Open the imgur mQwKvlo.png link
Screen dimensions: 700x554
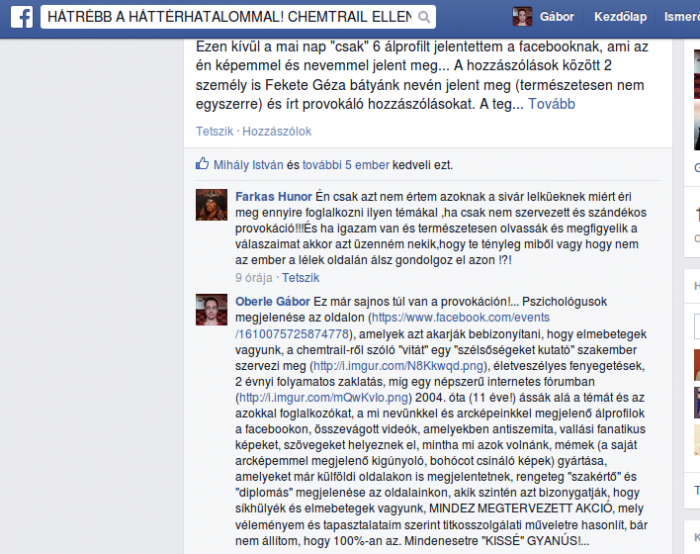pos(323,398)
